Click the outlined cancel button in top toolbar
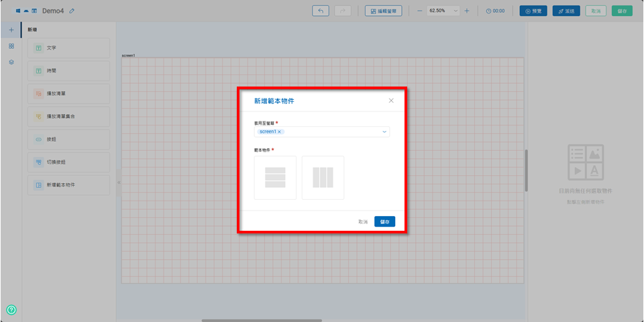 coord(596,11)
